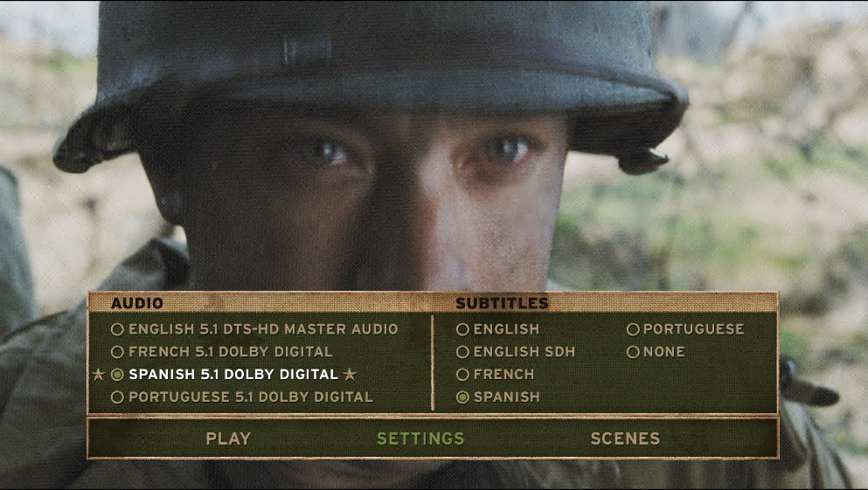Select English 5.1 DTS-HD Master Audio radio button

click(x=117, y=329)
